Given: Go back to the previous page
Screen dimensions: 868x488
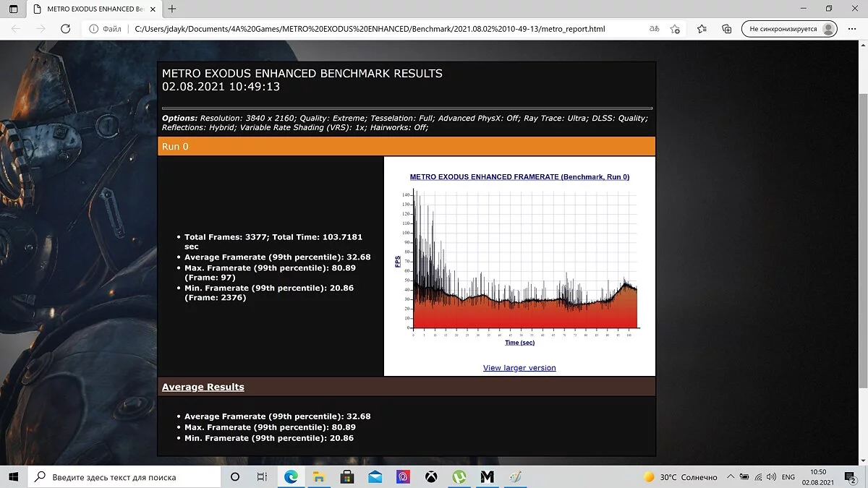Looking at the screenshot, I should point(16,29).
